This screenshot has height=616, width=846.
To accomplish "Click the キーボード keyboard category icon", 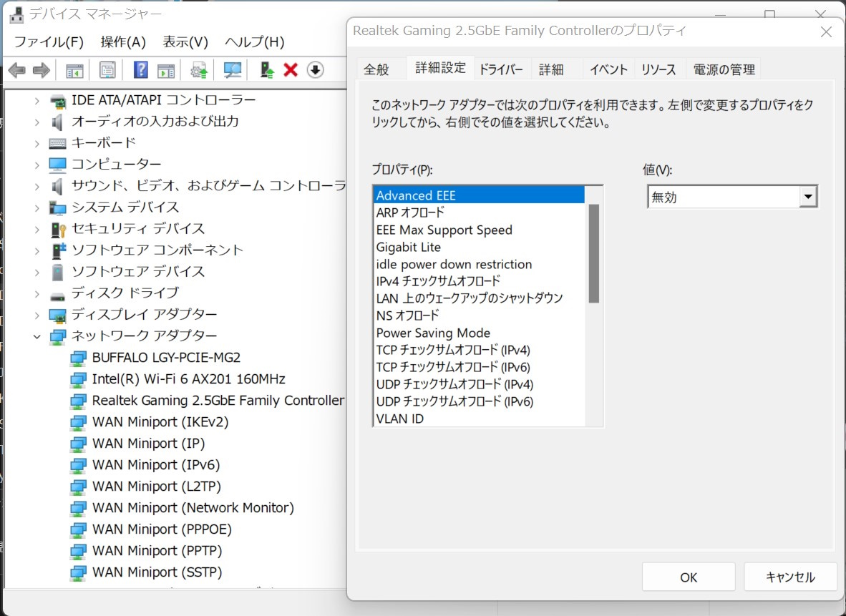I will [x=57, y=143].
